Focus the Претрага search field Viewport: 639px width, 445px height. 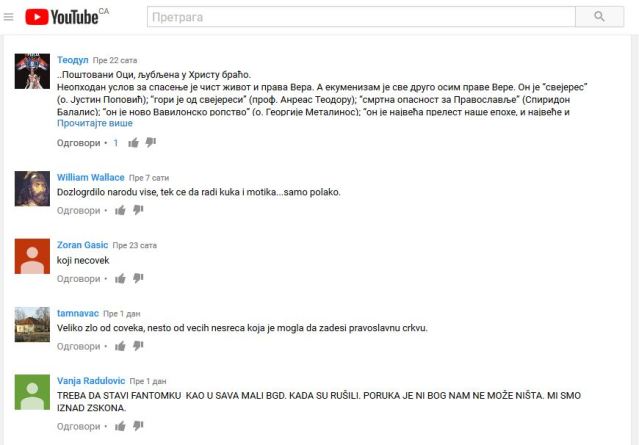tap(361, 17)
